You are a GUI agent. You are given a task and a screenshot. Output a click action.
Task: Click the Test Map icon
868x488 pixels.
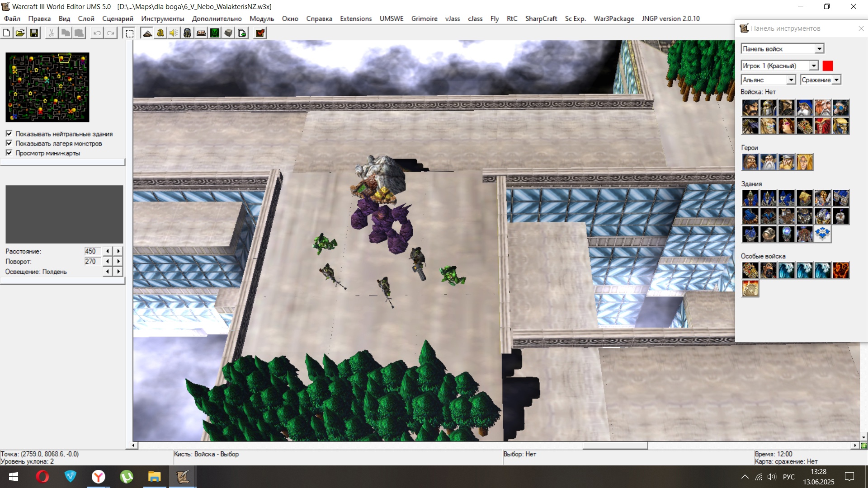(260, 33)
